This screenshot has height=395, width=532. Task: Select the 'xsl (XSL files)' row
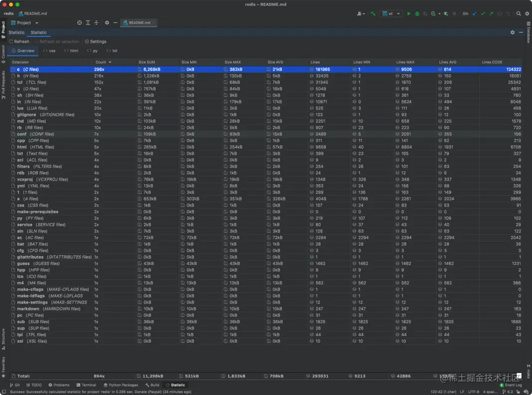click(266, 341)
